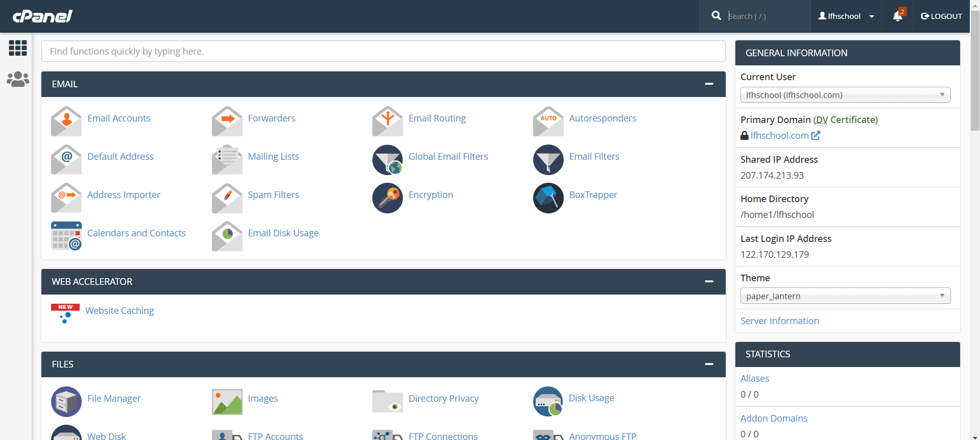Click the Disk Usage drive icon

click(x=548, y=401)
